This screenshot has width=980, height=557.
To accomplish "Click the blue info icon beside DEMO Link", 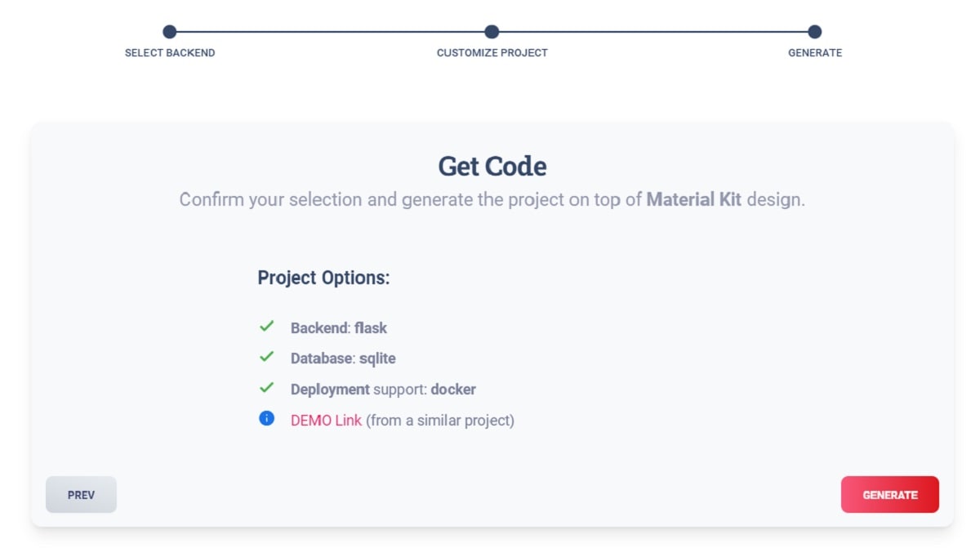I will (x=265, y=419).
